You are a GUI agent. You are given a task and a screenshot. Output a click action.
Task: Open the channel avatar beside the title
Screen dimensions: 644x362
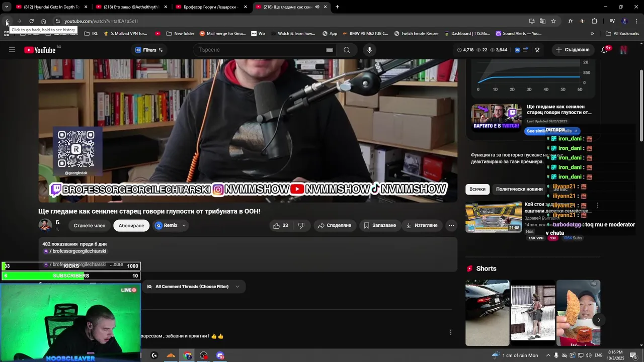click(x=45, y=225)
